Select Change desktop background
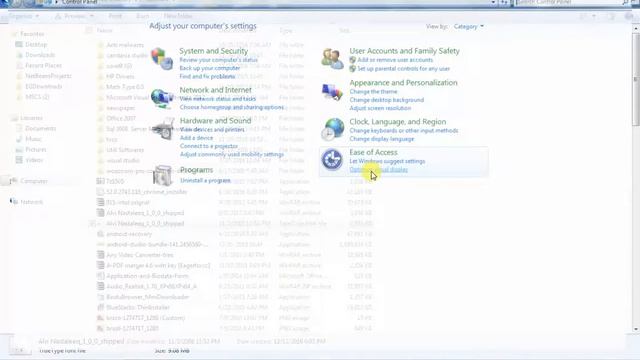 click(x=387, y=100)
